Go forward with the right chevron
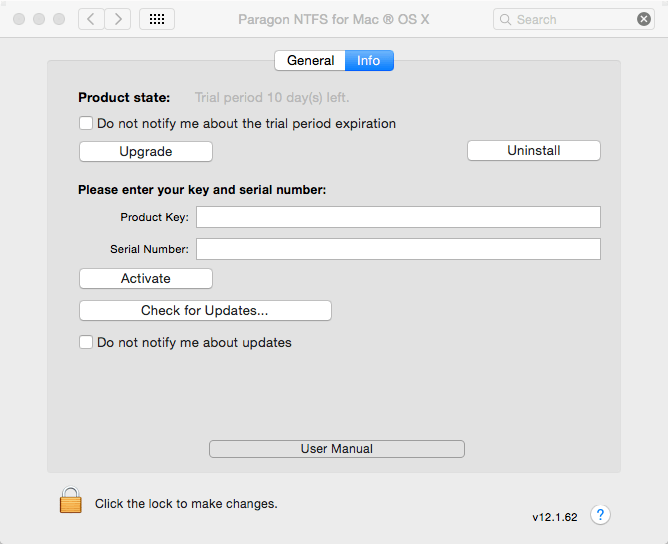This screenshot has width=668, height=544. click(118, 19)
